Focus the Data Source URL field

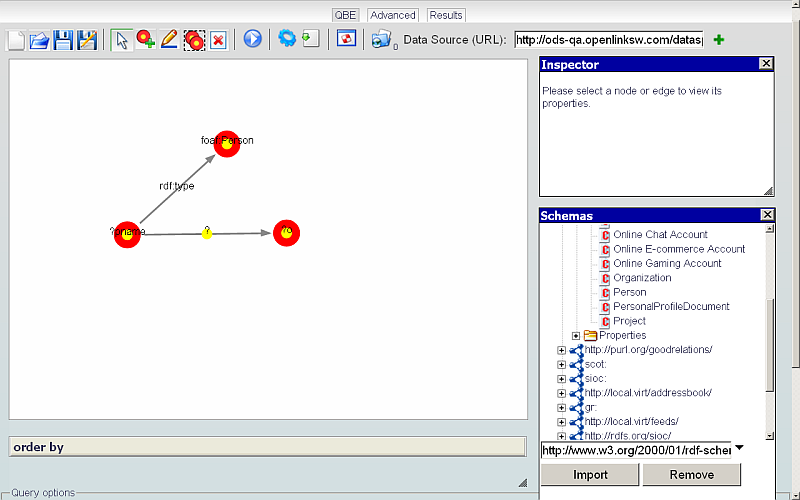(x=609, y=40)
